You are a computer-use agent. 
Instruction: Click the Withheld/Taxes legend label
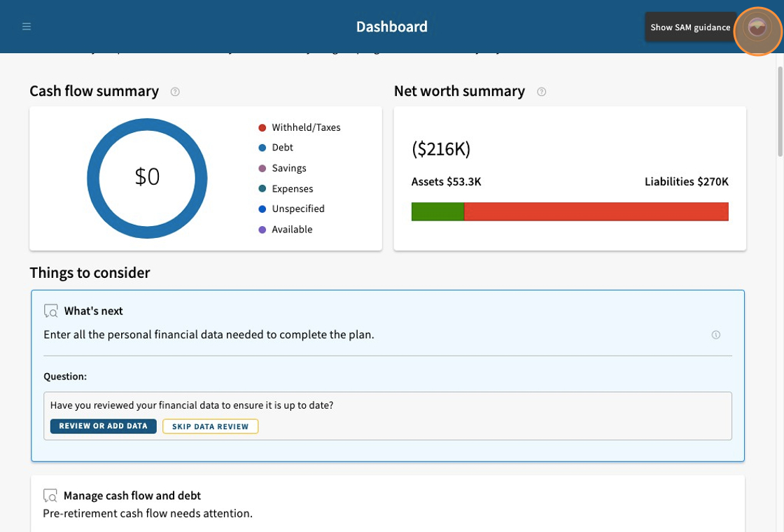click(x=306, y=127)
